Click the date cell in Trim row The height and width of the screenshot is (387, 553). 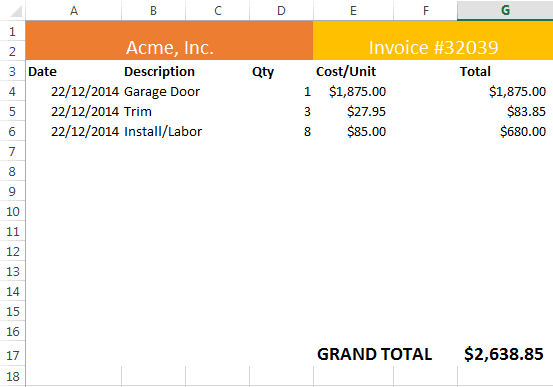point(74,111)
